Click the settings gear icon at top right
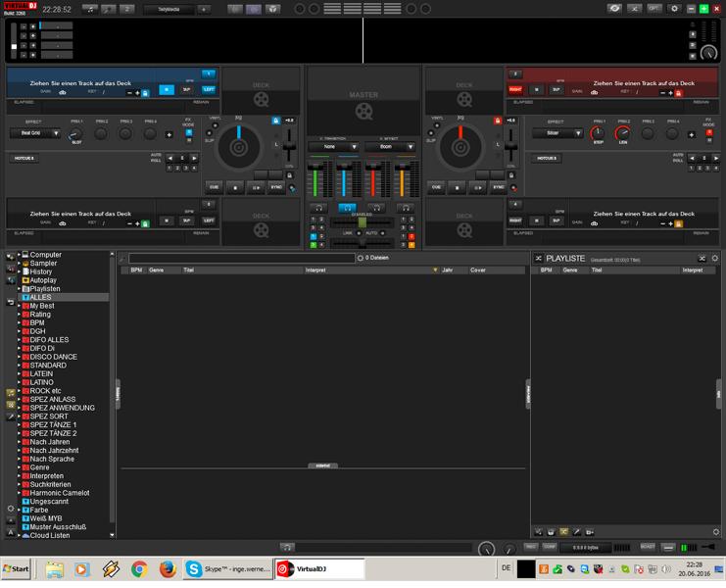Viewport: 726px width, 588px height. 673,9
